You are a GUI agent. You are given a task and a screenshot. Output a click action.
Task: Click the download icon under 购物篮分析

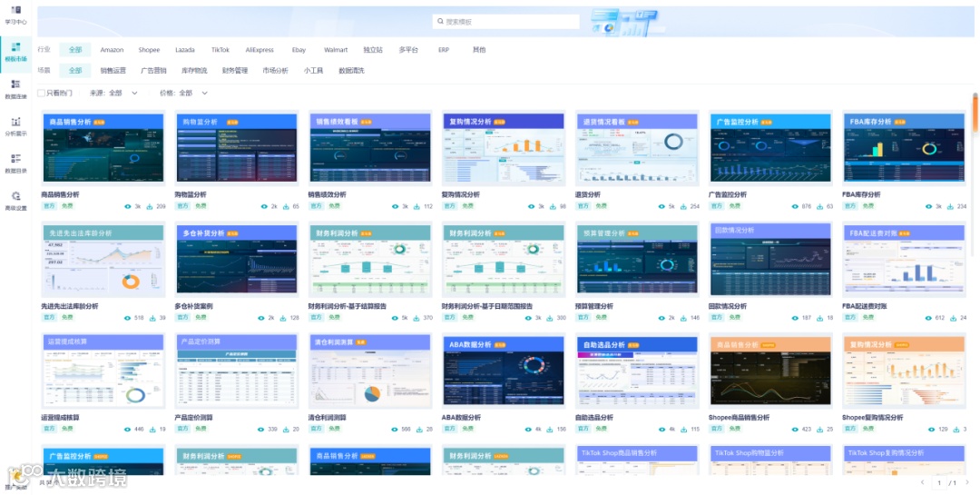click(286, 206)
